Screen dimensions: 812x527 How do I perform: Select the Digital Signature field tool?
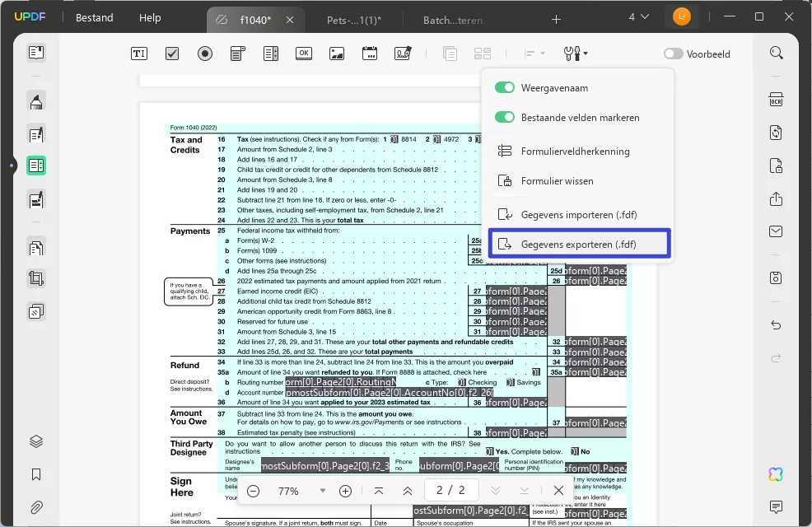403,54
